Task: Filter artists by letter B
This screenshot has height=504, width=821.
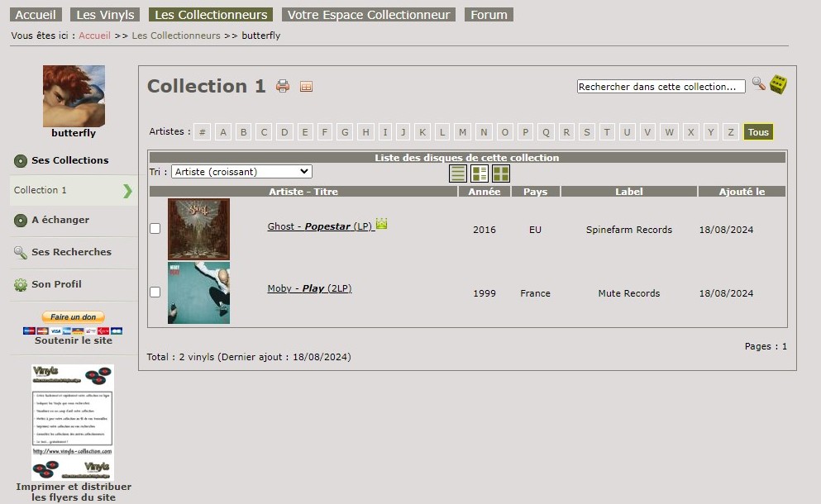Action: [x=243, y=132]
